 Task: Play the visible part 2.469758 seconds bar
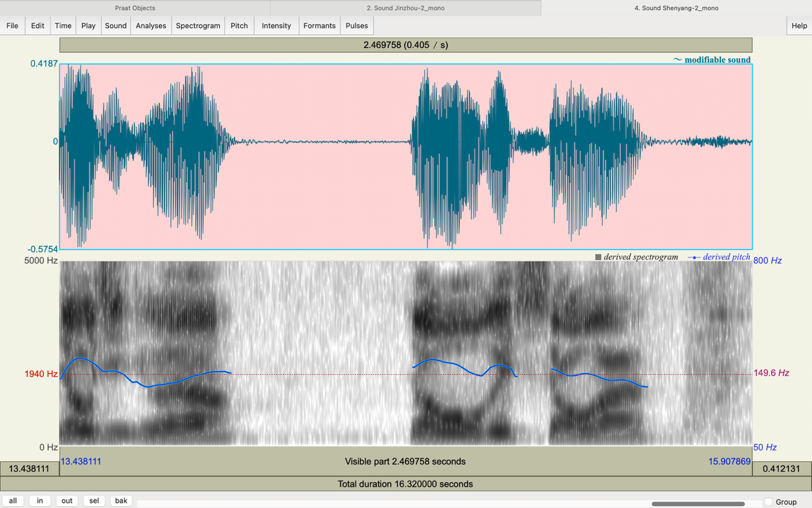(405, 461)
